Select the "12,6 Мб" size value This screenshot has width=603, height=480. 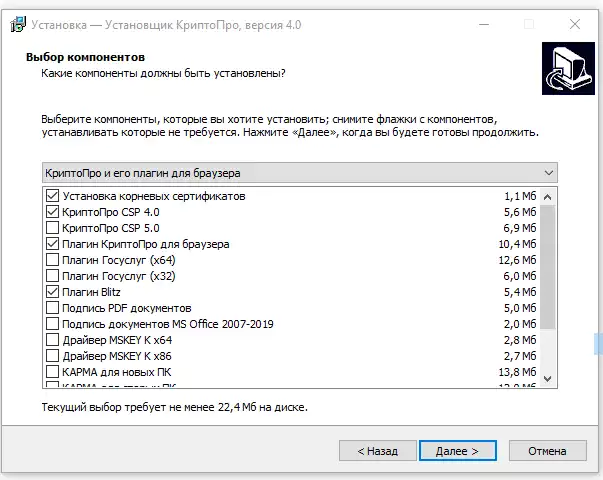click(x=517, y=260)
